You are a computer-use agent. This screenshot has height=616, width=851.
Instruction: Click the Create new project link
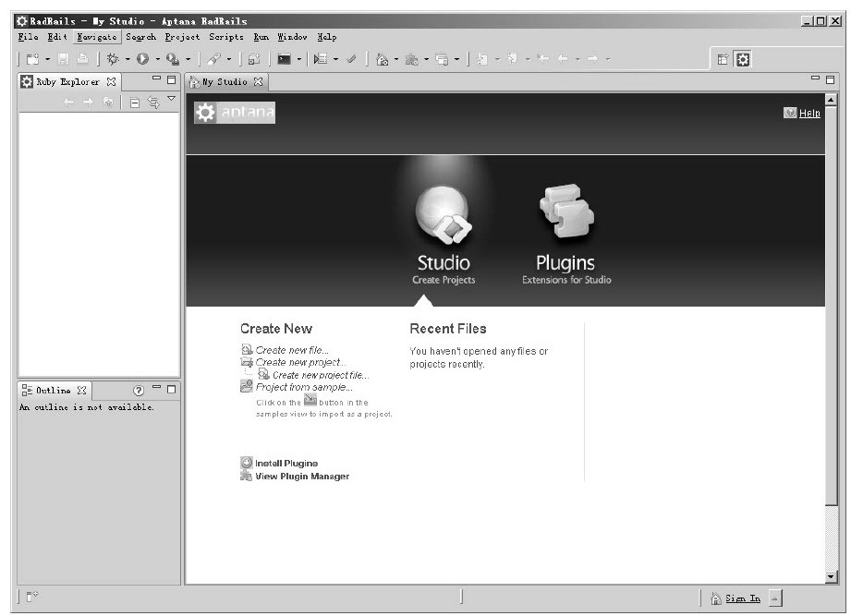coord(295,362)
